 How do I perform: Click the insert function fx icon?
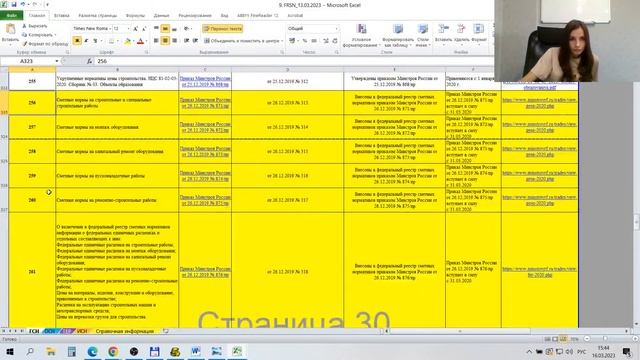click(89, 61)
